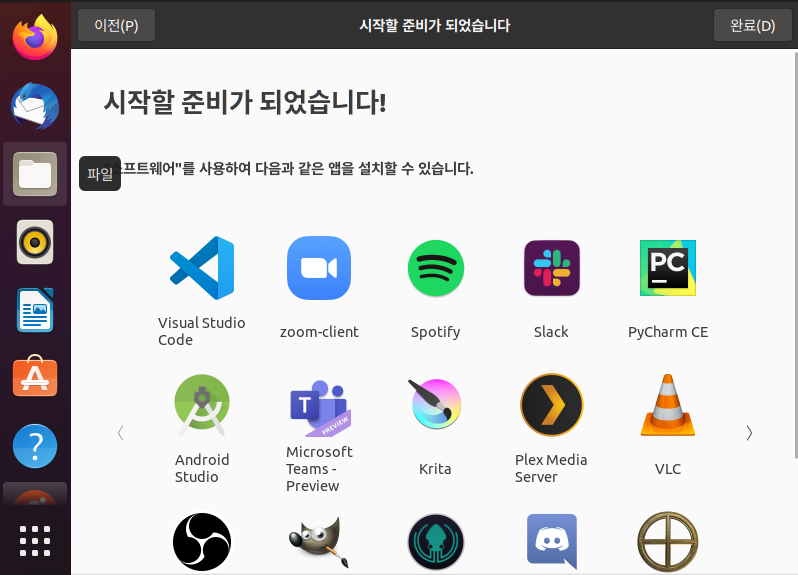This screenshot has width=798, height=575.
Task: Click the 이전(P) button
Action: [117, 25]
